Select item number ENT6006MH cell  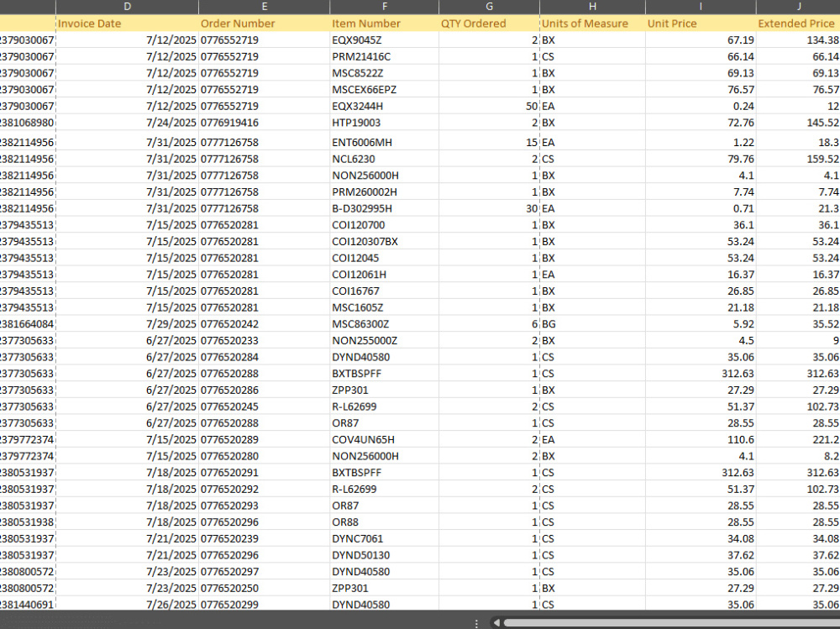tap(384, 143)
